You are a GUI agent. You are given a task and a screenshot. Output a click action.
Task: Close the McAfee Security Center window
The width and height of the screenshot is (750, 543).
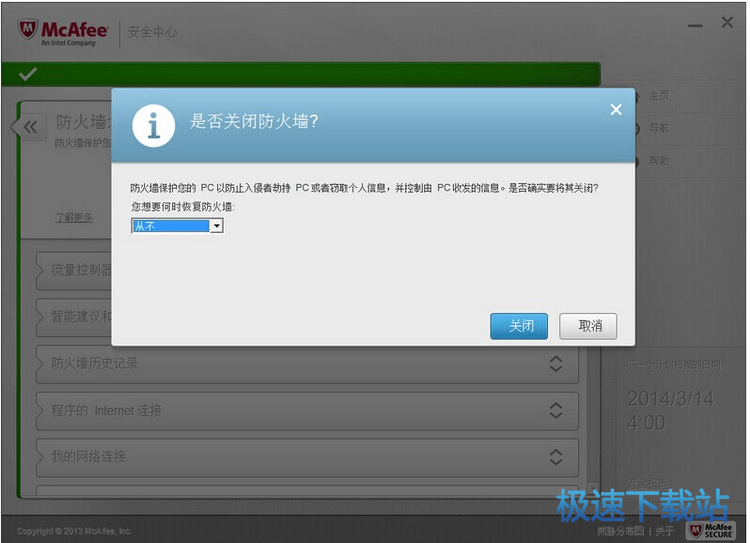pyautogui.click(x=727, y=22)
